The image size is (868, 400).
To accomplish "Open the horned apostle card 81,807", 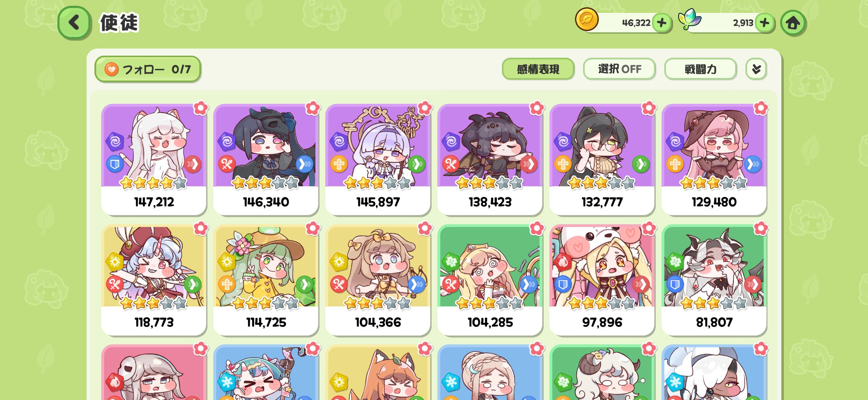I will [x=714, y=280].
